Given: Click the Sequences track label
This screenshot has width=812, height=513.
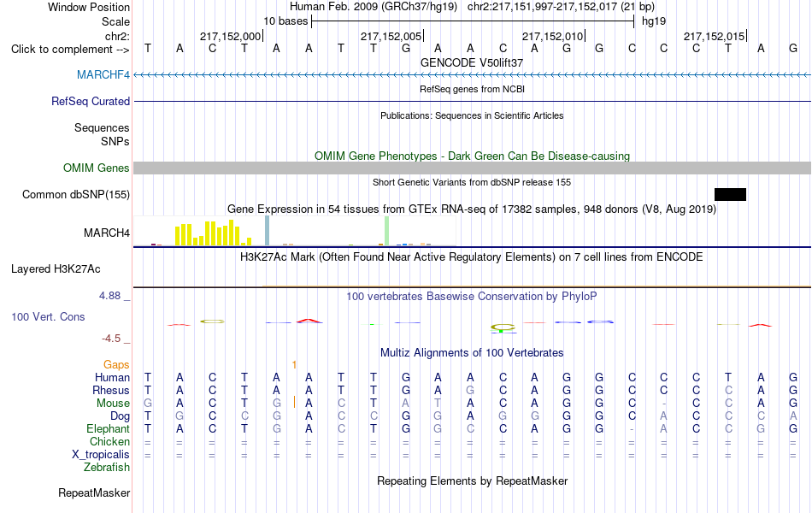Looking at the screenshot, I should point(102,128).
